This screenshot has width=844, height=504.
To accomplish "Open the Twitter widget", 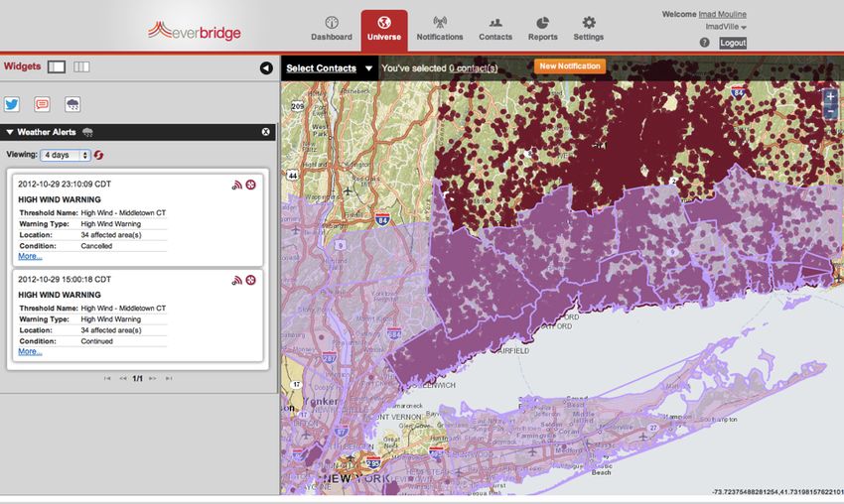I will (13, 104).
